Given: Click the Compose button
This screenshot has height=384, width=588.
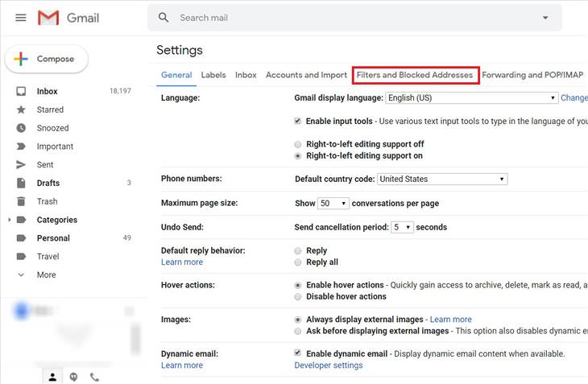Looking at the screenshot, I should pos(47,59).
